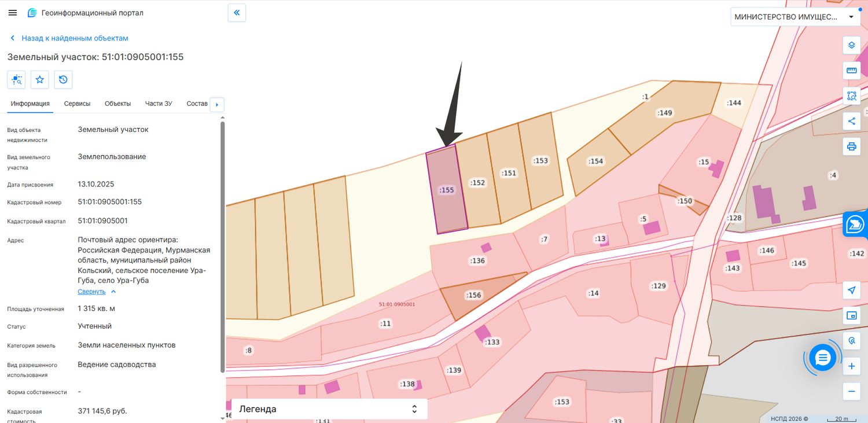The height and width of the screenshot is (423, 868).
Task: Open the blue side widget tab
Action: point(855,224)
